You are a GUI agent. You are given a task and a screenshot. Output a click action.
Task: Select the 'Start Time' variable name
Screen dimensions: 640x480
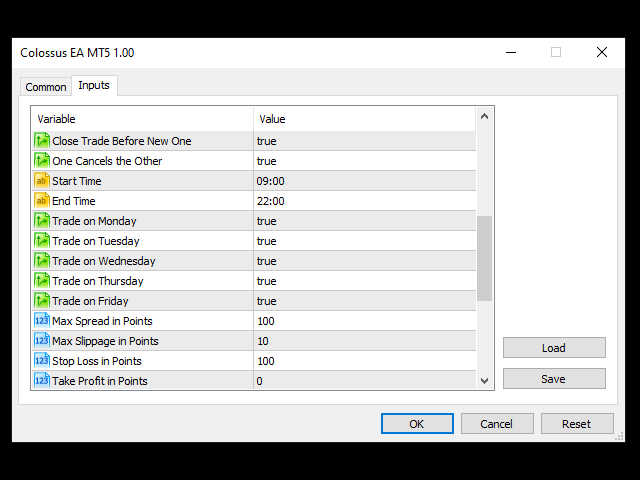[x=77, y=181]
